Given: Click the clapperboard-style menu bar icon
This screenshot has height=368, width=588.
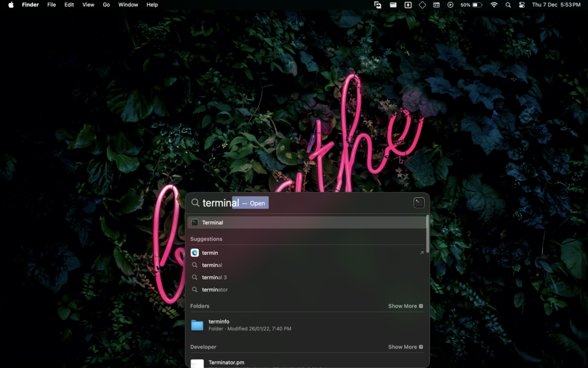Looking at the screenshot, I should point(393,5).
